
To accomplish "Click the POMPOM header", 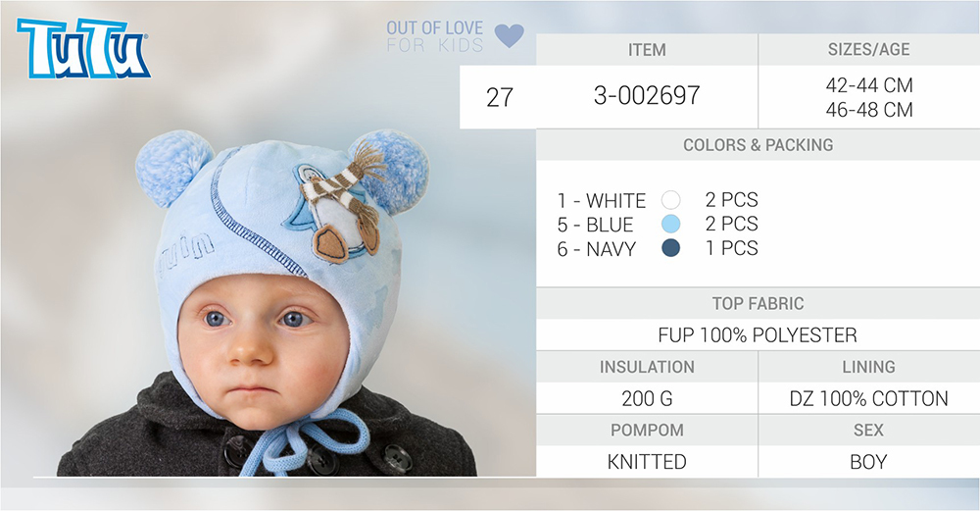I will coord(647,431).
